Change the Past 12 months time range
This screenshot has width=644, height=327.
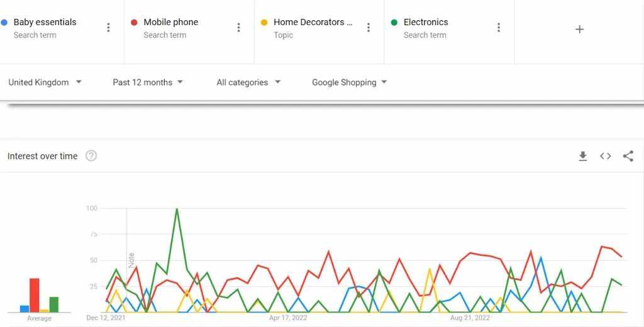click(x=148, y=82)
